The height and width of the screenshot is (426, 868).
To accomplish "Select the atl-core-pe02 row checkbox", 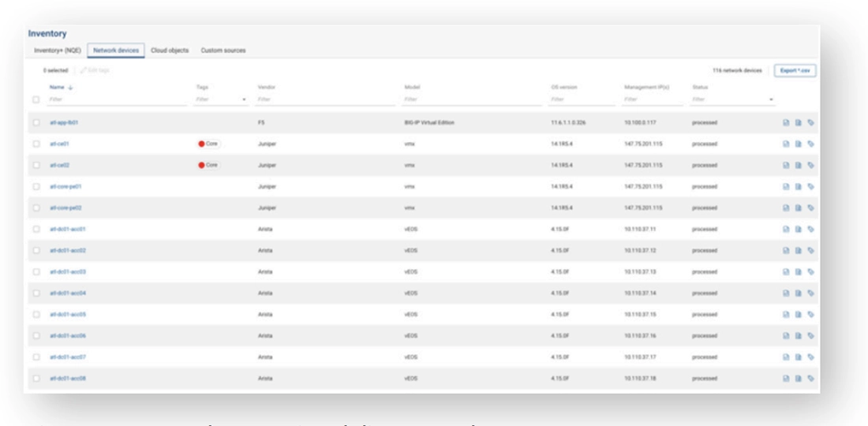I will (x=36, y=208).
